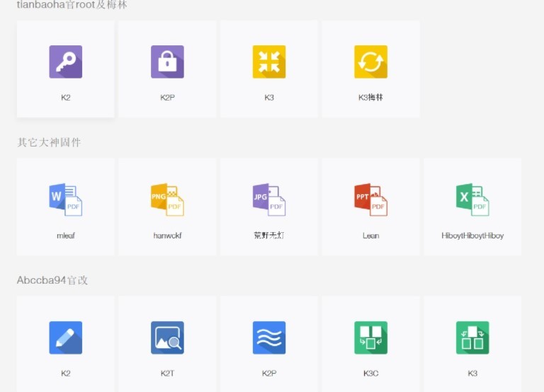Click the K3C text label

pos(370,373)
